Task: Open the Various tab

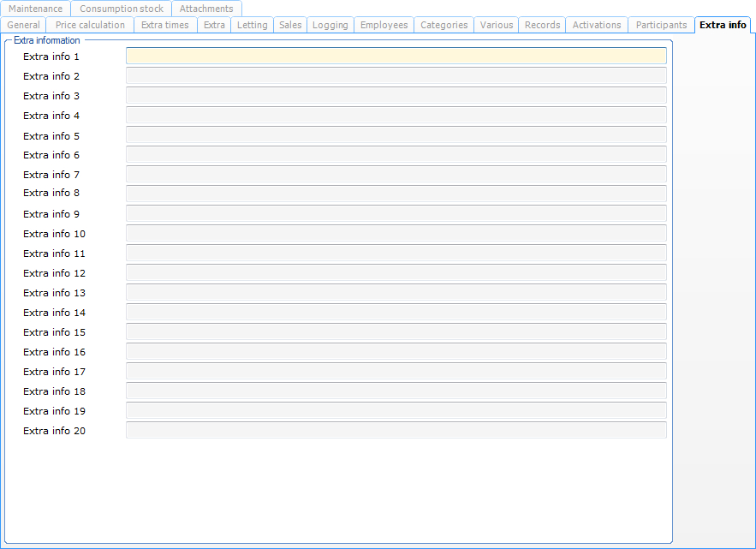Action: point(497,25)
